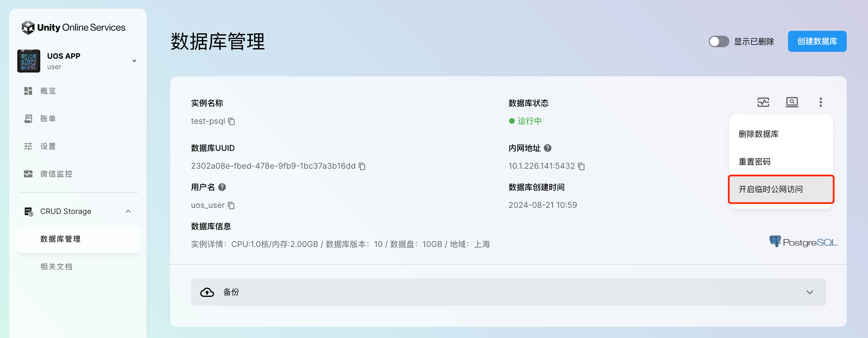The height and width of the screenshot is (338, 868).
Task: Select 删除数据库 from the menu
Action: coord(758,134)
